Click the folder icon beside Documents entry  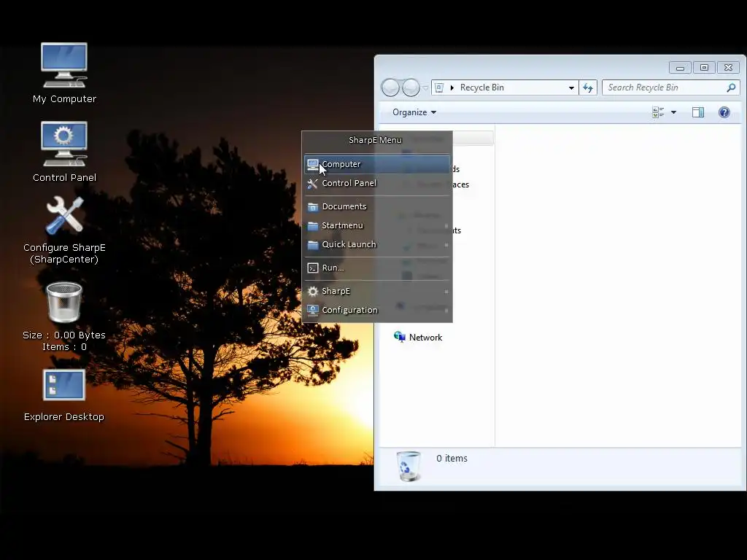pos(312,206)
